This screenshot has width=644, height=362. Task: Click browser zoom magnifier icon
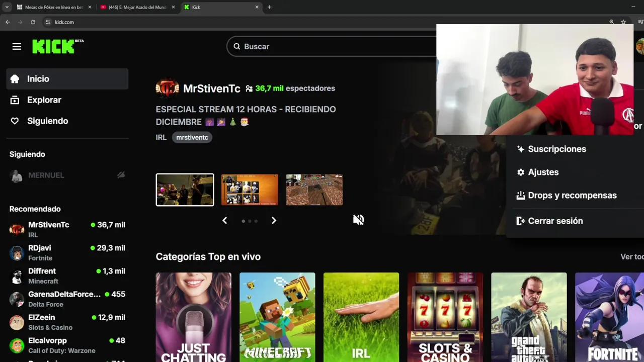(611, 22)
